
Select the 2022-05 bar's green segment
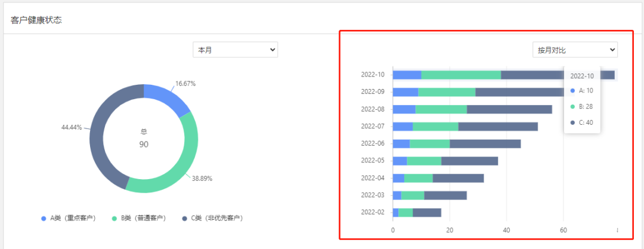coord(424,161)
